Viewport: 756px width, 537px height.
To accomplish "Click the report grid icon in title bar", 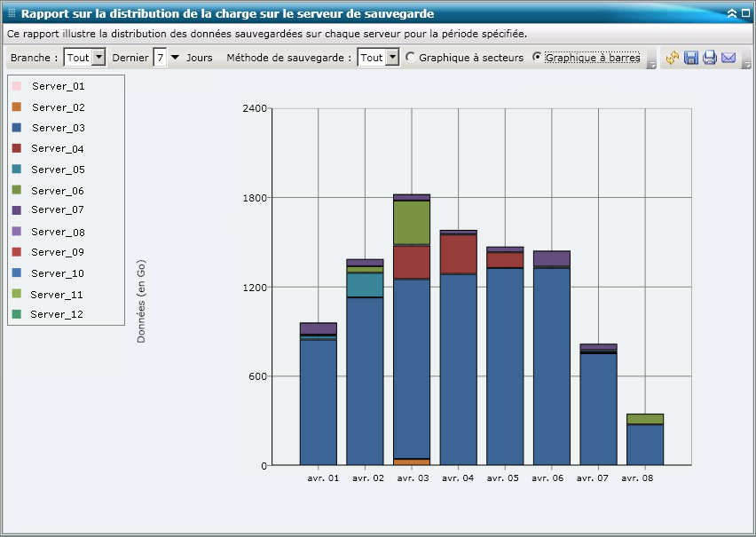I will pyautogui.click(x=10, y=12).
